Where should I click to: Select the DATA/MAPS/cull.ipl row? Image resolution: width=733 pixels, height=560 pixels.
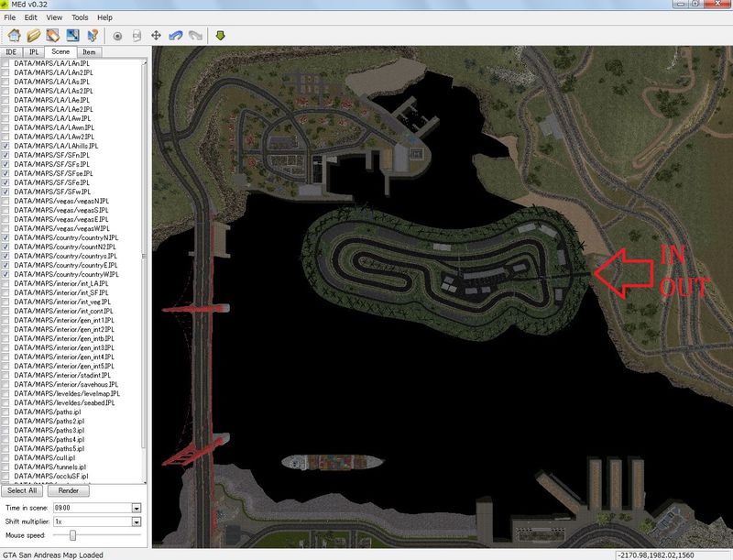pyautogui.click(x=44, y=457)
